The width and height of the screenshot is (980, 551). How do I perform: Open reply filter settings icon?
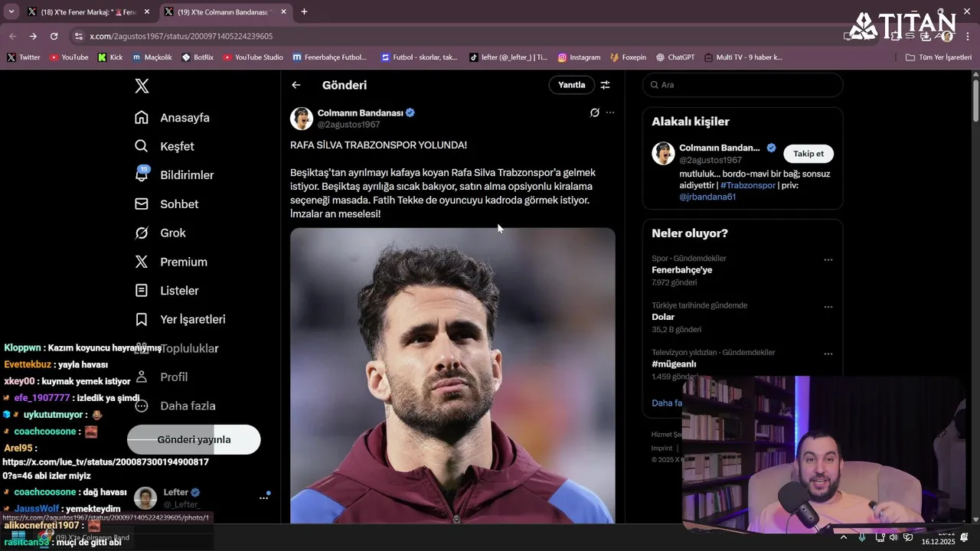click(x=605, y=85)
